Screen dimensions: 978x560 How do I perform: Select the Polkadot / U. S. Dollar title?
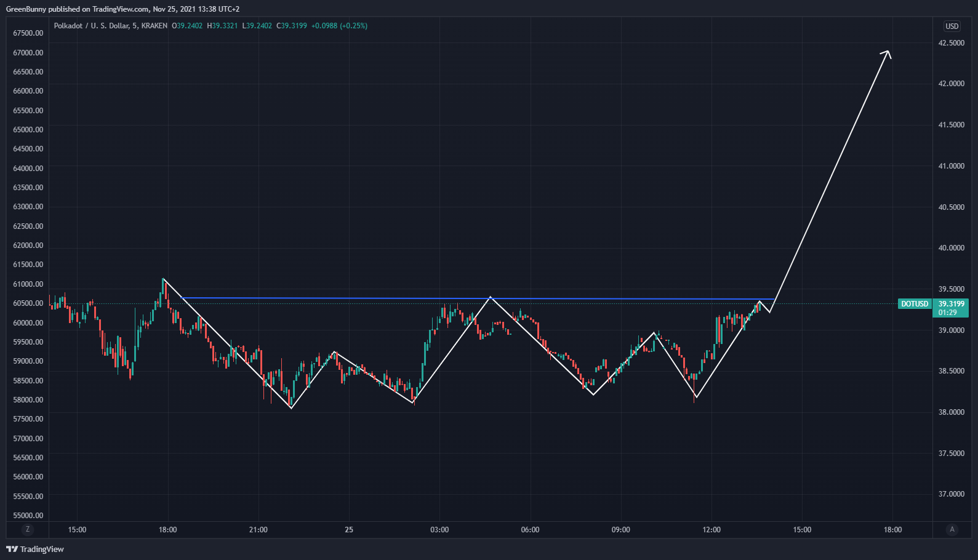pyautogui.click(x=92, y=26)
